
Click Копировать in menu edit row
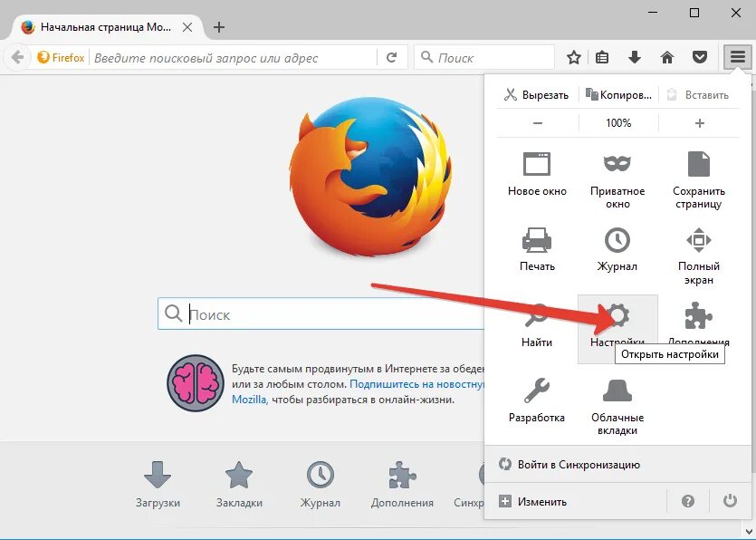pyautogui.click(x=618, y=94)
